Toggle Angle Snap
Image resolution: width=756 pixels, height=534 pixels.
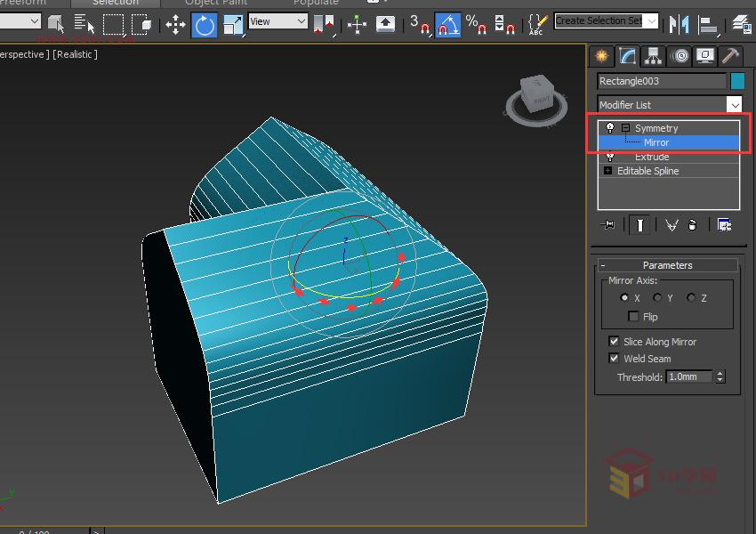[448, 25]
